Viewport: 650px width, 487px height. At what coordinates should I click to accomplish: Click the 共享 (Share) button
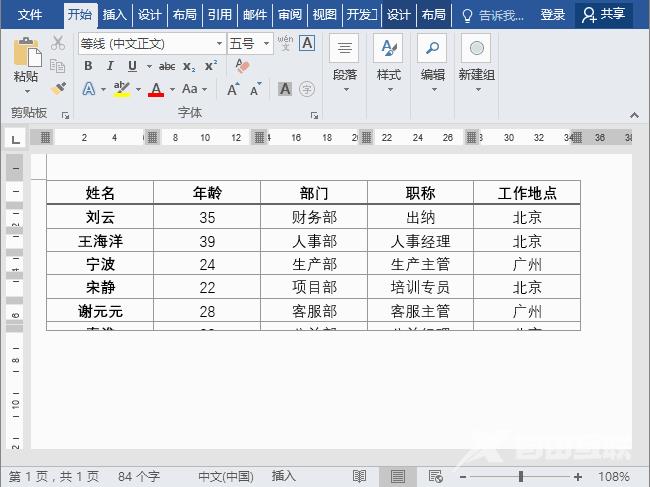(604, 14)
